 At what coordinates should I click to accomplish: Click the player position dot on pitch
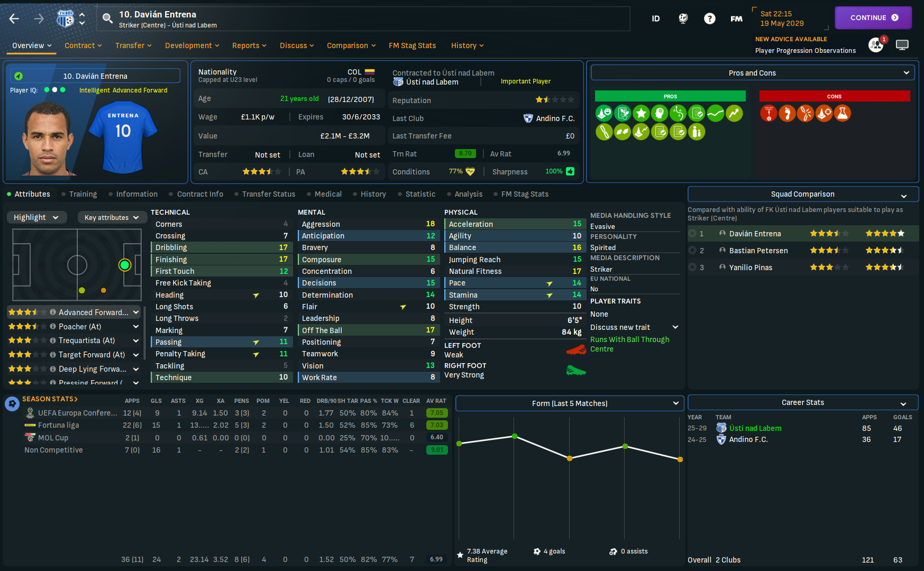tap(125, 265)
